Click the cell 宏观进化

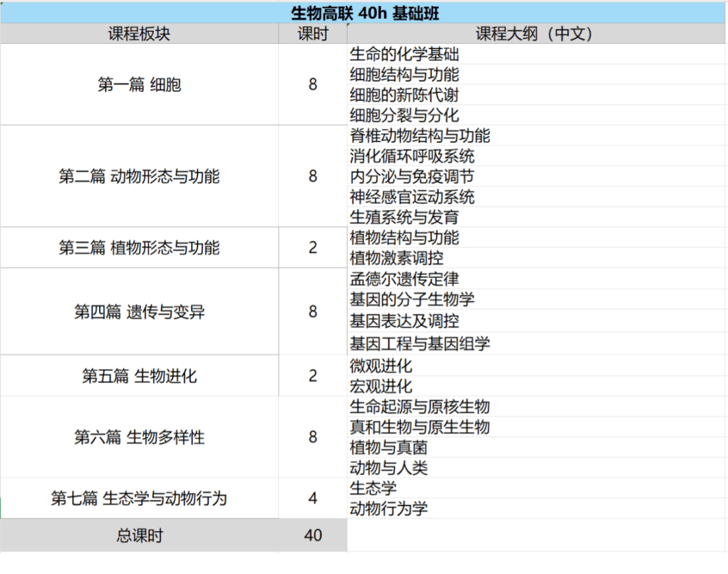point(536,386)
